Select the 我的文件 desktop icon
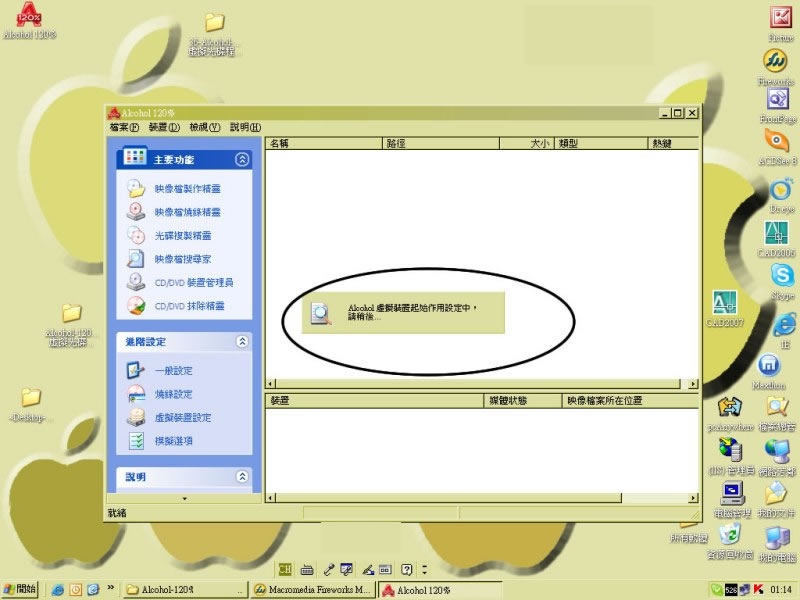The width and height of the screenshot is (800, 600). [x=777, y=499]
